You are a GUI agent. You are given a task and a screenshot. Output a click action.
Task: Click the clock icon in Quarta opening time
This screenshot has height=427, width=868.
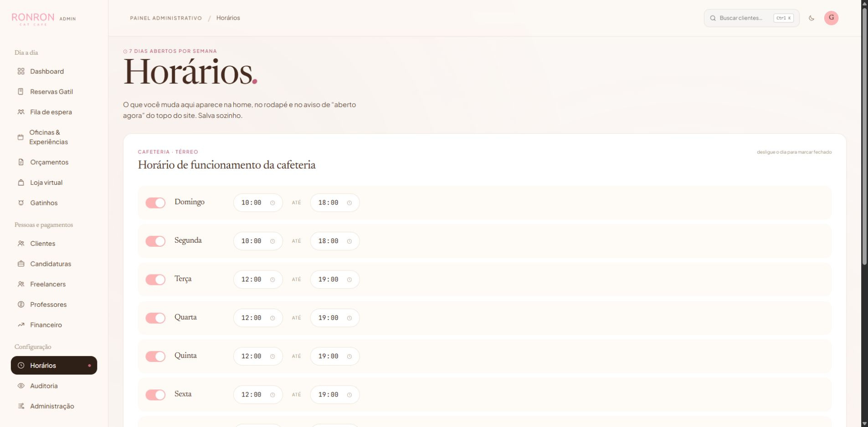[272, 318]
